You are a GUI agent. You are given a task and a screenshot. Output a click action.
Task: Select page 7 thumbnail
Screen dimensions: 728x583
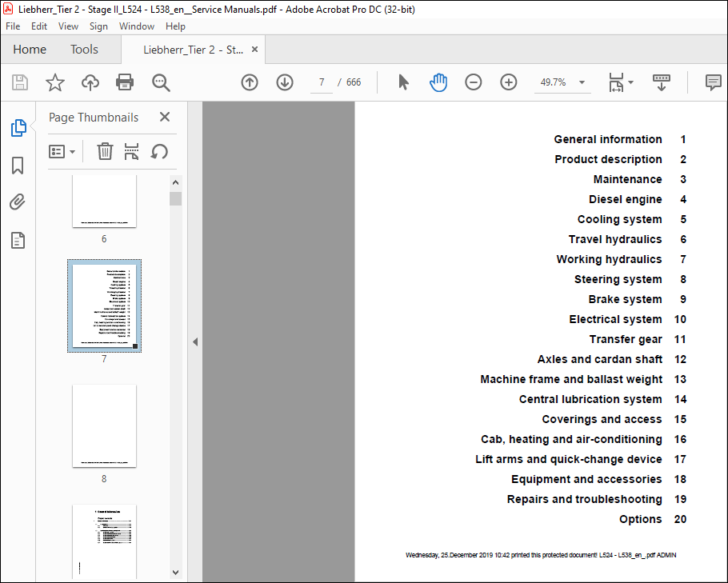(x=104, y=305)
